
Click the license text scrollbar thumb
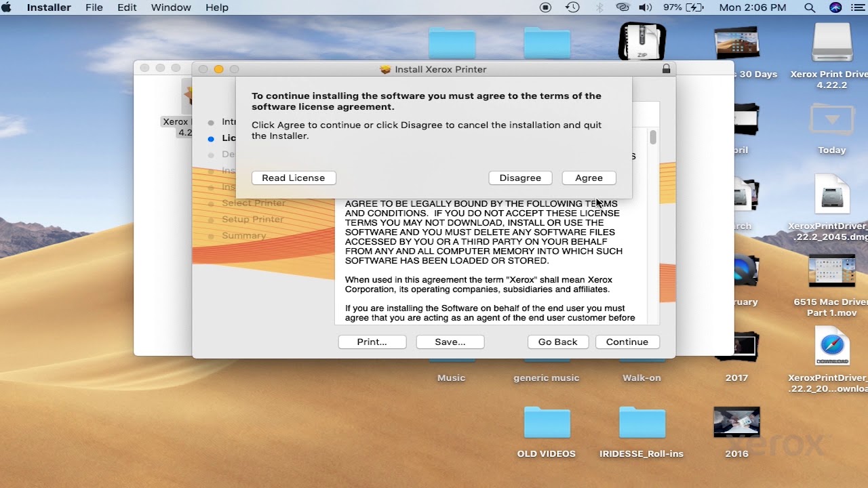click(x=653, y=138)
